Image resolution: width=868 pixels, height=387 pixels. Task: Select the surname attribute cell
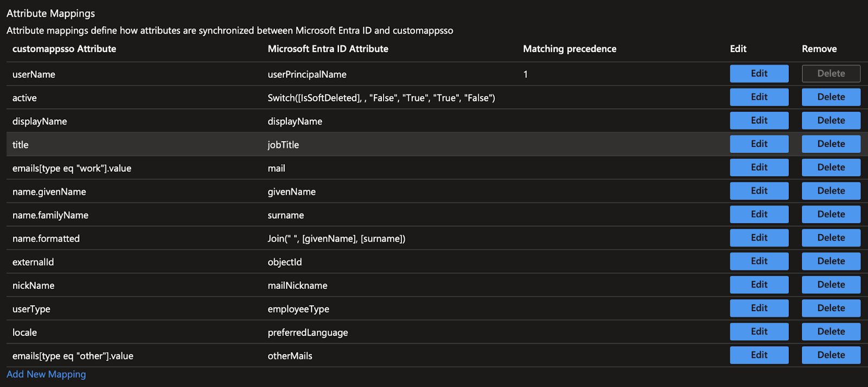tap(285, 215)
